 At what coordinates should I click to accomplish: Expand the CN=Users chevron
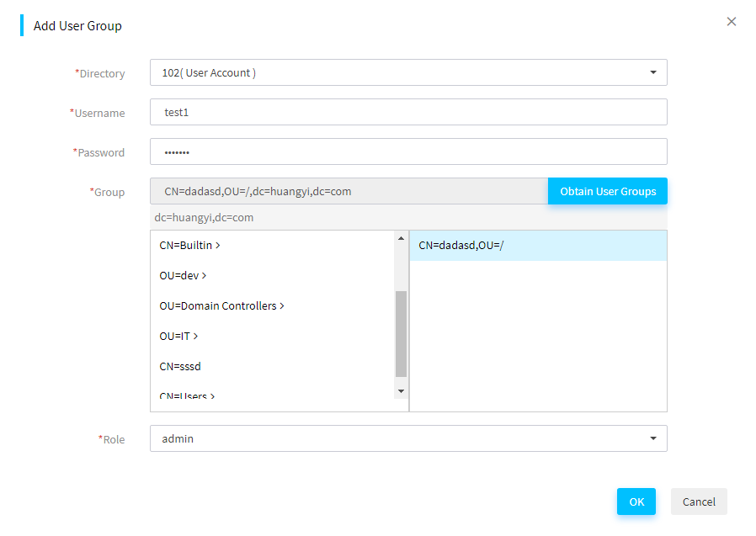coord(213,396)
